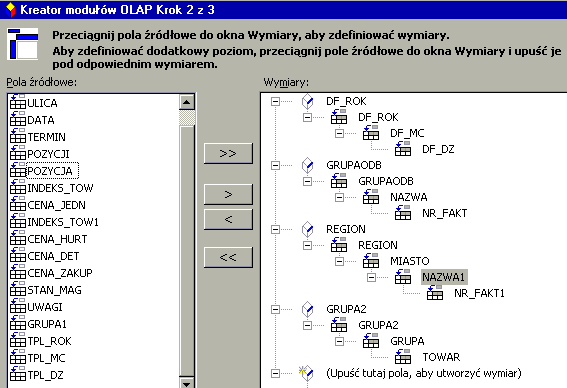Select the INDEKS_TOW source field
This screenshot has width=567, height=388.
(60, 188)
